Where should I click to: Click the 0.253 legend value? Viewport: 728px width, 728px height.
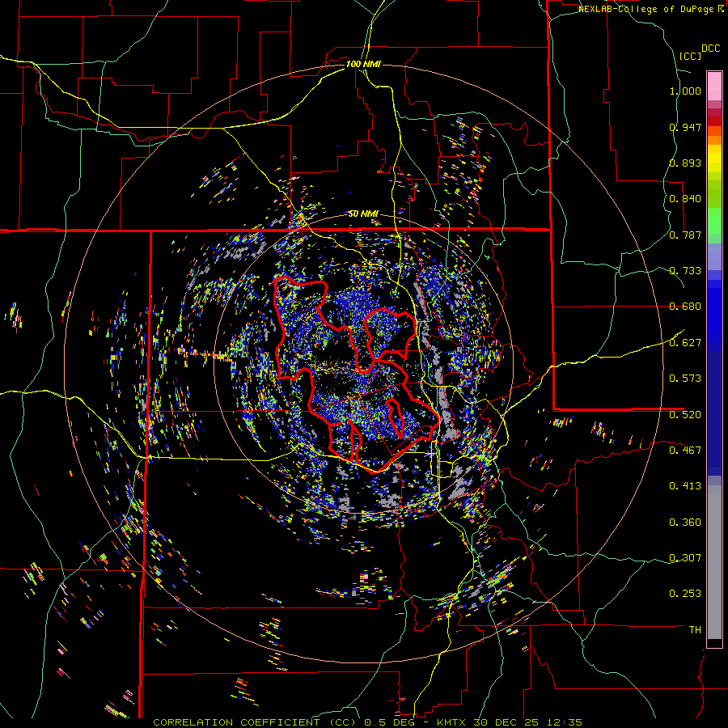tap(685, 594)
